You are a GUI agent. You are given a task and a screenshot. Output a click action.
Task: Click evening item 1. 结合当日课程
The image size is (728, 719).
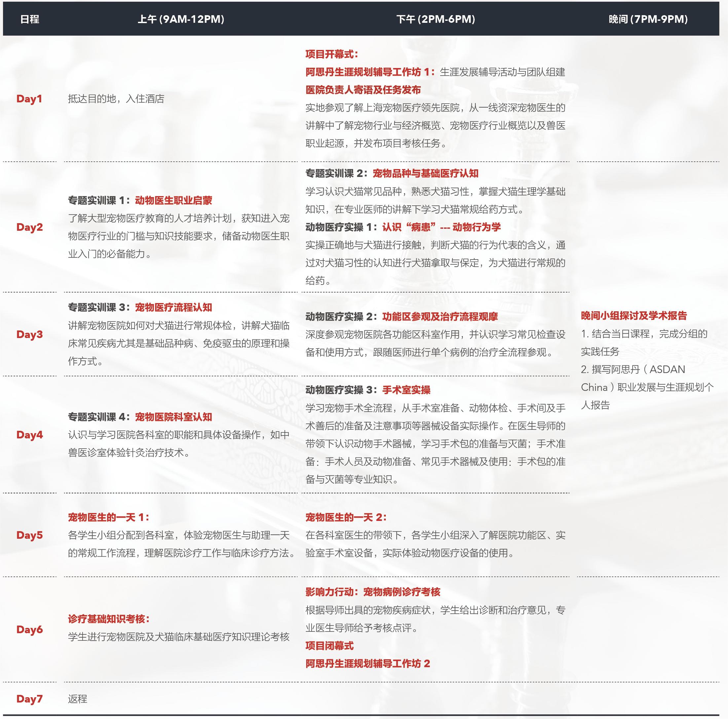(x=644, y=334)
